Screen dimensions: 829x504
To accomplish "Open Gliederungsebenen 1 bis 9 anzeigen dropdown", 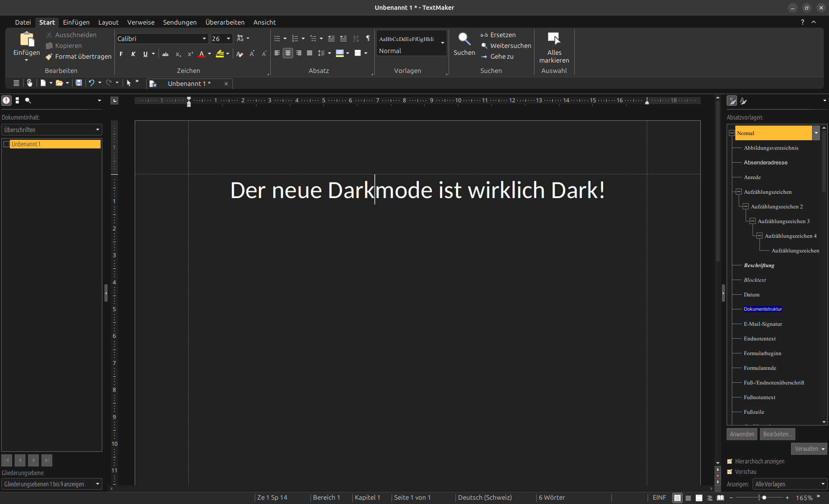I will tap(52, 484).
